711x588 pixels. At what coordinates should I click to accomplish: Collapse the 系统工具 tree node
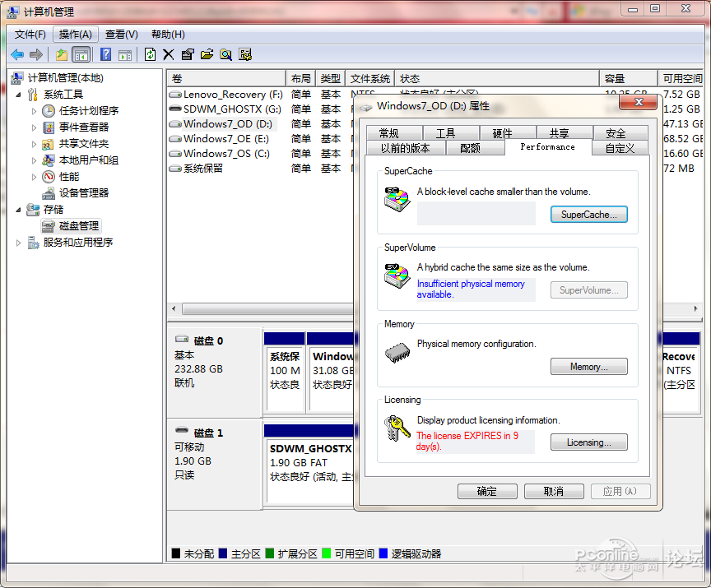(x=18, y=95)
